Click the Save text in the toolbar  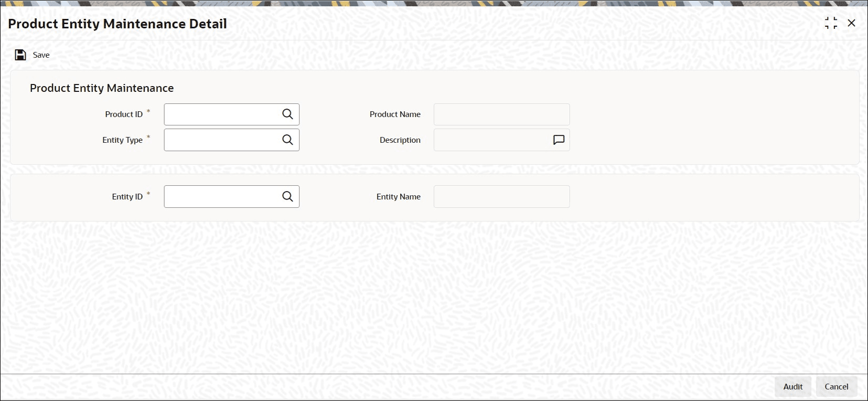point(41,55)
